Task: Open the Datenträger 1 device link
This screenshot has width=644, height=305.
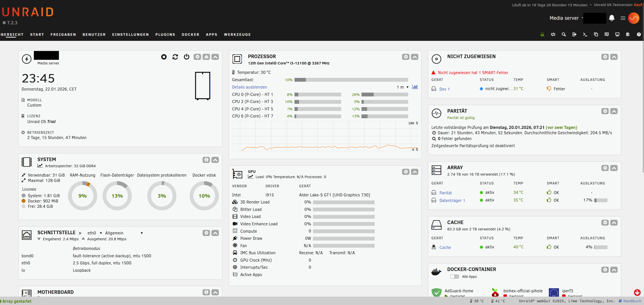Action: click(452, 200)
